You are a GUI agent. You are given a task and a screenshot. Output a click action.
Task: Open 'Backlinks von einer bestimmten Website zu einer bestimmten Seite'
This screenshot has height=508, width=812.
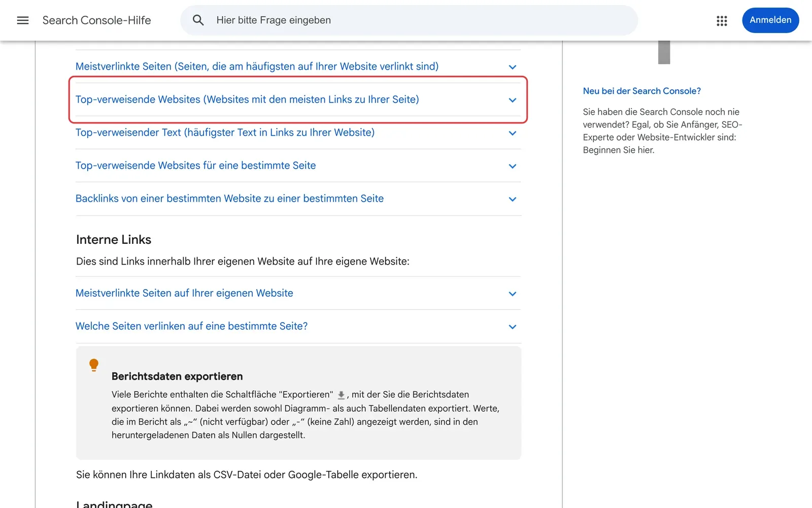click(x=229, y=199)
